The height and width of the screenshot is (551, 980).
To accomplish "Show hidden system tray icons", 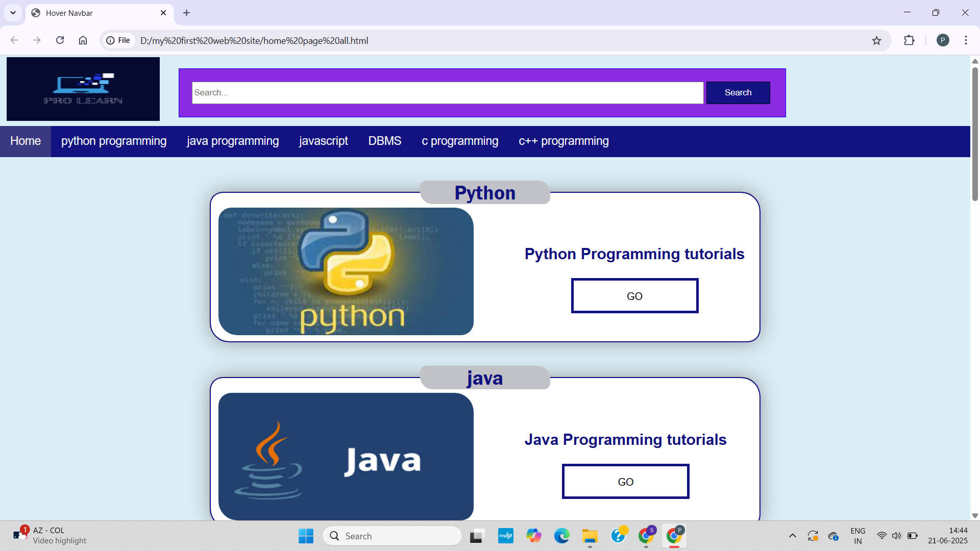I will (x=792, y=536).
